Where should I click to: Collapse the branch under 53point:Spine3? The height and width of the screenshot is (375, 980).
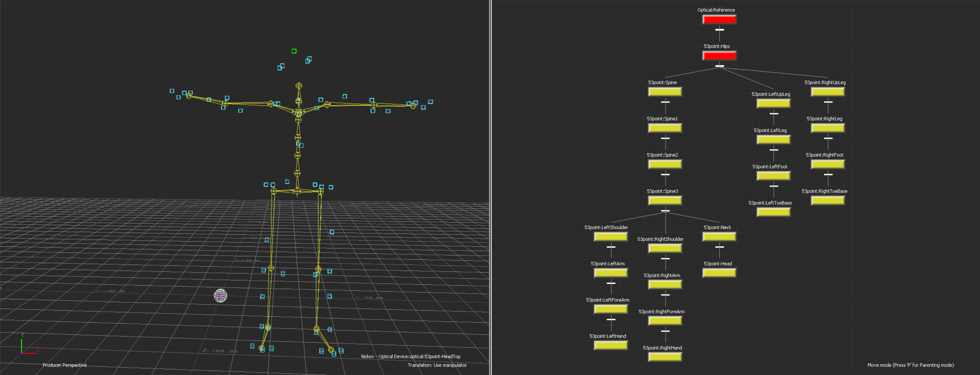coord(665,211)
